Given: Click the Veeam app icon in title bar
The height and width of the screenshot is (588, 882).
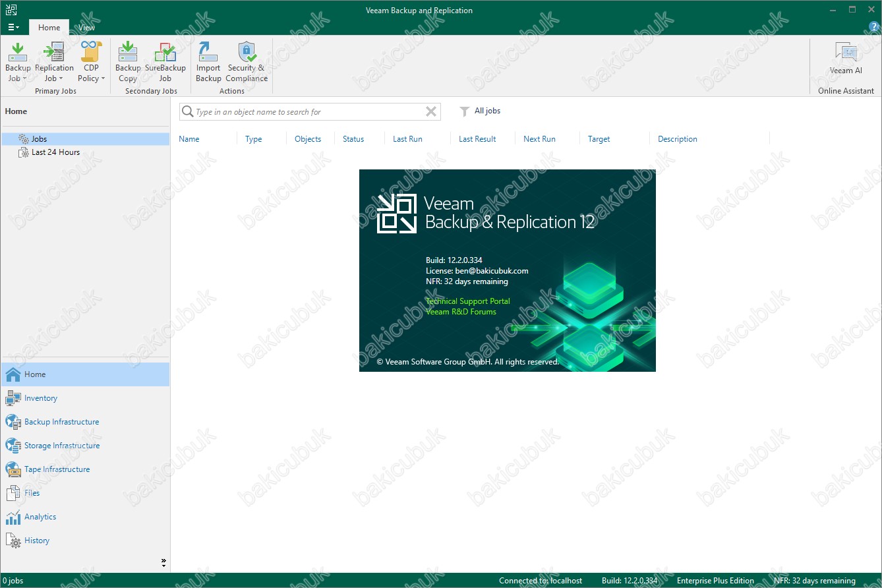Looking at the screenshot, I should pyautogui.click(x=11, y=10).
